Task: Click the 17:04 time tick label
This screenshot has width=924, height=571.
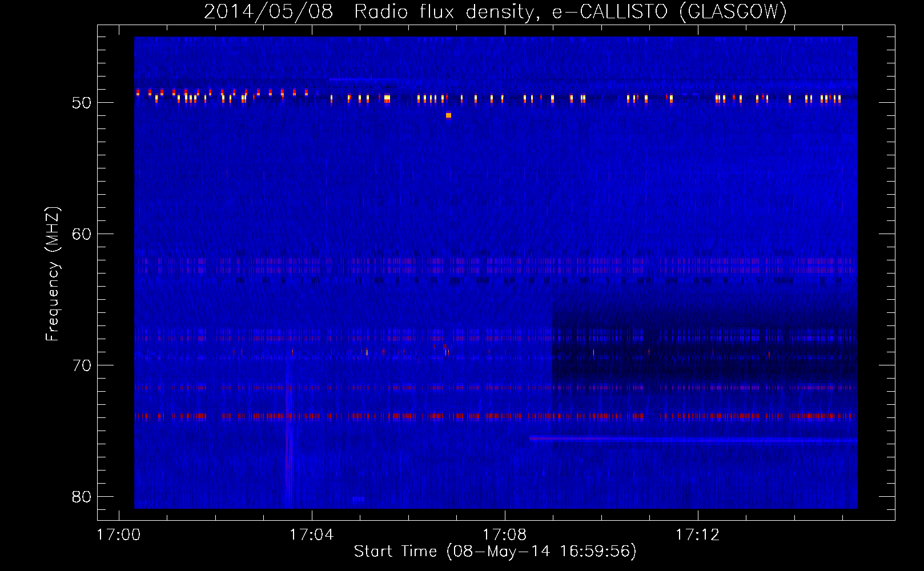Action: point(311,535)
